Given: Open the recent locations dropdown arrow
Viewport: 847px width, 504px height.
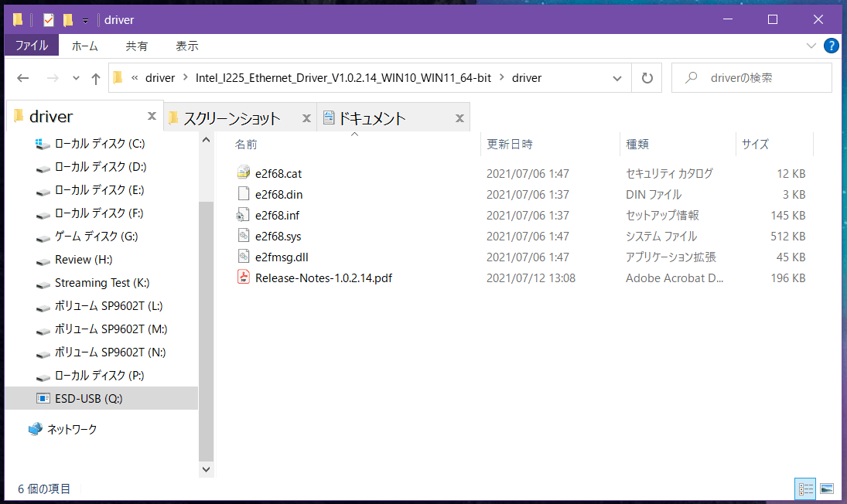Looking at the screenshot, I should (x=76, y=78).
